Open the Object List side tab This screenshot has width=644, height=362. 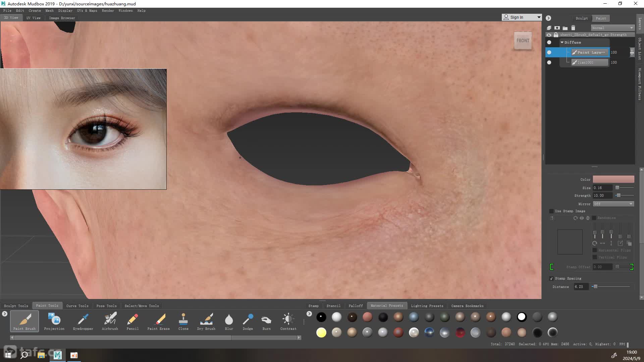point(640,49)
